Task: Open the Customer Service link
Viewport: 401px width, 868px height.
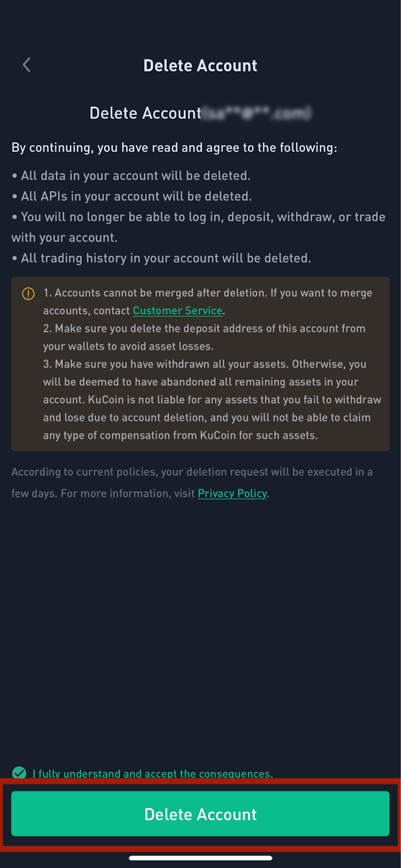Action: (x=178, y=310)
